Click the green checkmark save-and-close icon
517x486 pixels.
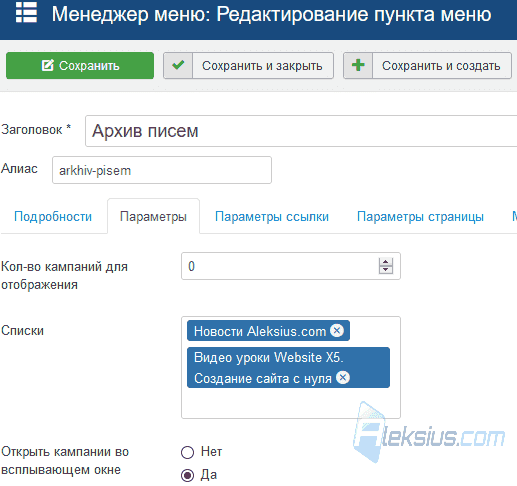point(178,65)
